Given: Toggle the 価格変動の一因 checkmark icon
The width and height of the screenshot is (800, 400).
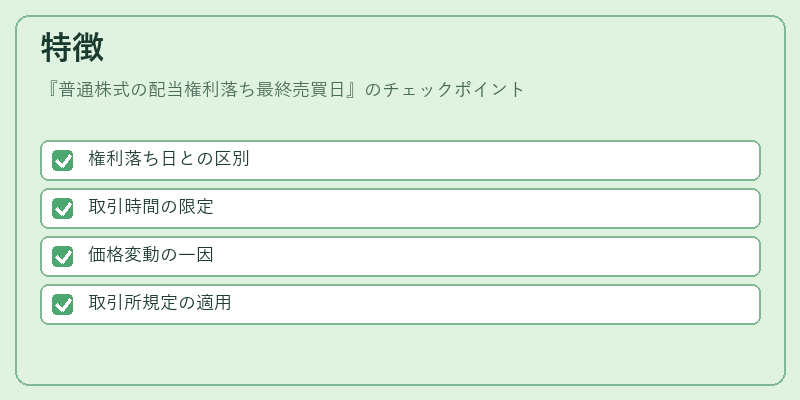Looking at the screenshot, I should [62, 256].
